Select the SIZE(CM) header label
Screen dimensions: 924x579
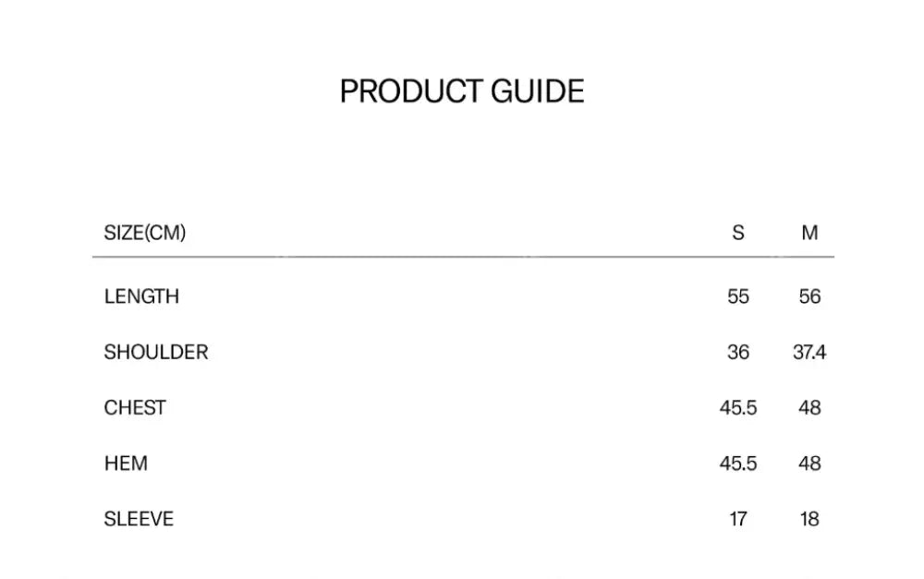(x=144, y=233)
